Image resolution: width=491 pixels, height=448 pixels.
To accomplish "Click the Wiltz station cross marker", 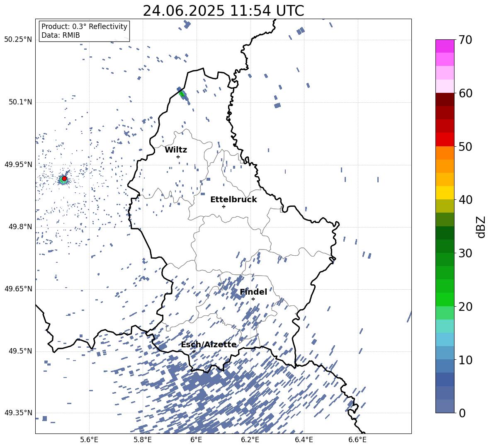I will (x=178, y=157).
